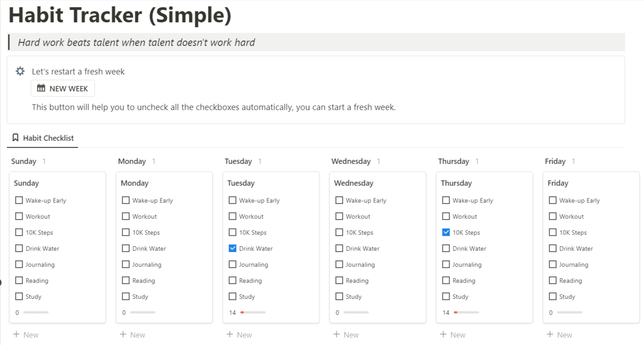Click the plus icon under Friday column
The image size is (644, 345).
[x=550, y=334]
